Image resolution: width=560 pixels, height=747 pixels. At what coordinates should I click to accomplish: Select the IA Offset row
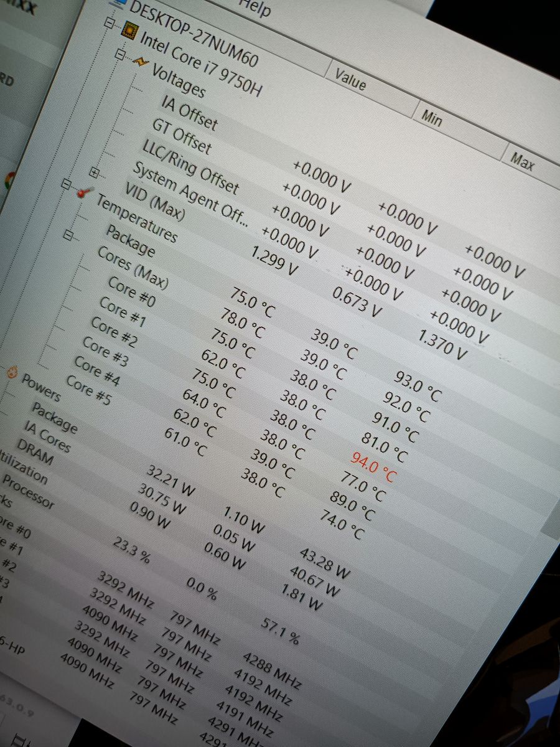[190, 113]
